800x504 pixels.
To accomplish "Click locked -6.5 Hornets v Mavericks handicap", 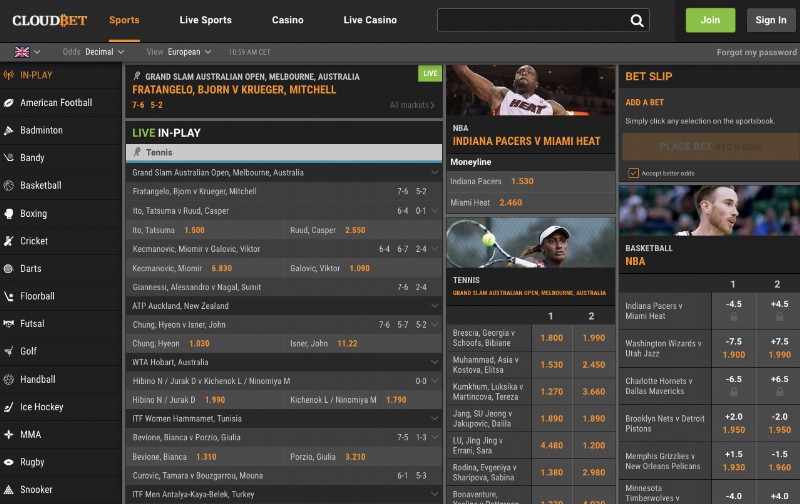I will point(733,385).
